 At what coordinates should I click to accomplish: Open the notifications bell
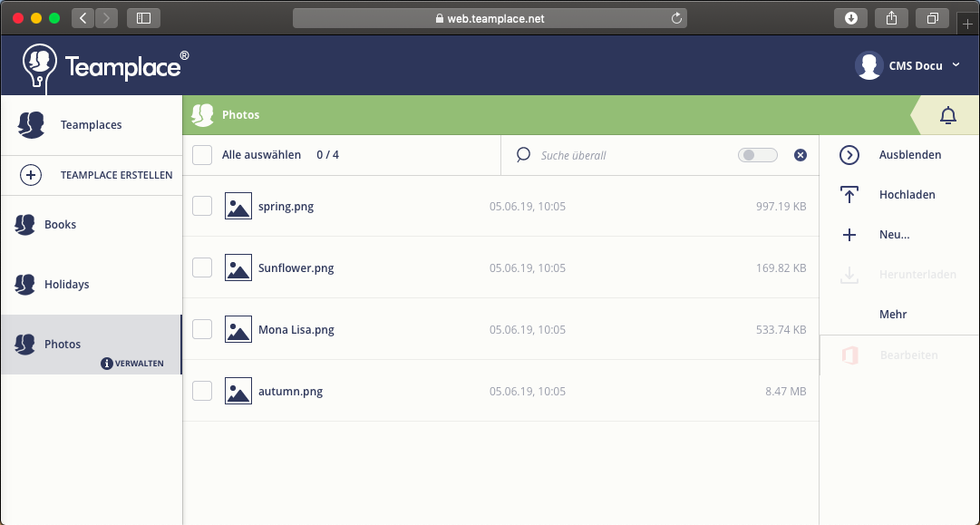pos(948,115)
